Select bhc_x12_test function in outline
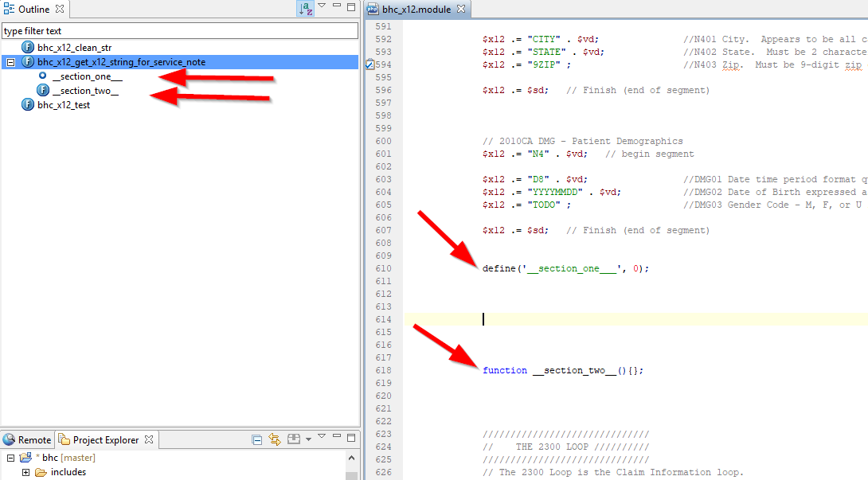Image resolution: width=868 pixels, height=480 pixels. click(64, 104)
